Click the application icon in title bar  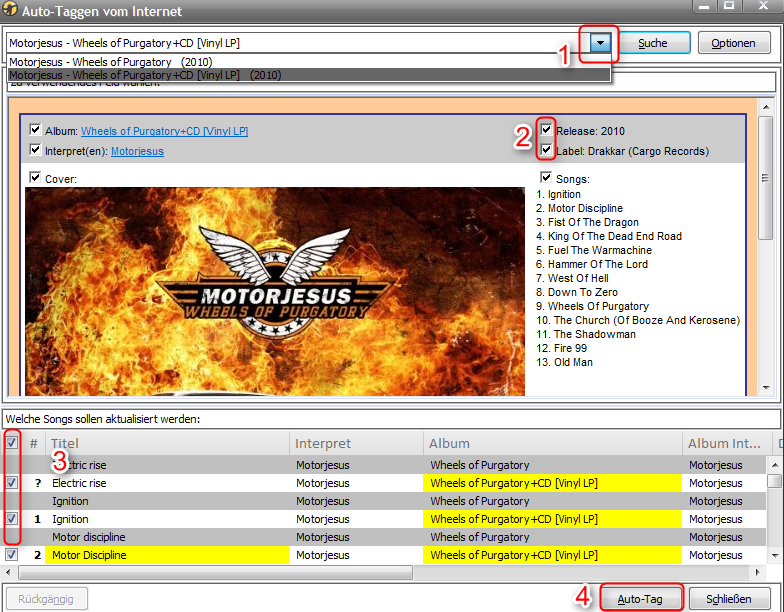10,9
